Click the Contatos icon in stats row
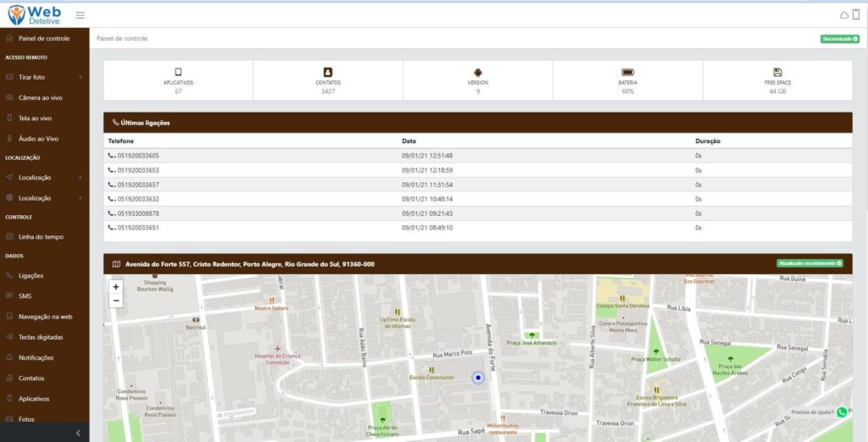 pos(328,72)
